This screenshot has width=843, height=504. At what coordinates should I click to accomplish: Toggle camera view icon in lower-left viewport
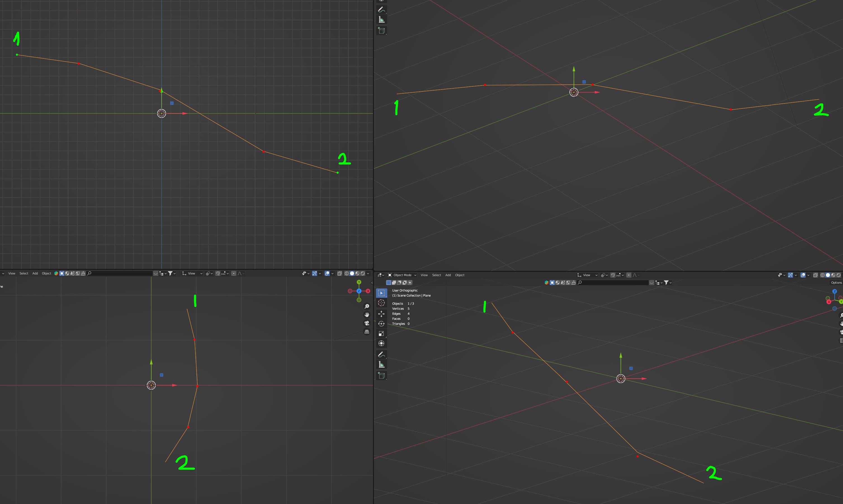click(x=367, y=323)
